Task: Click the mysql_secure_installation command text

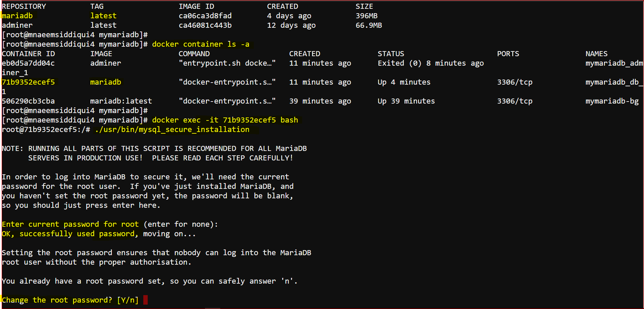Action: [172, 129]
